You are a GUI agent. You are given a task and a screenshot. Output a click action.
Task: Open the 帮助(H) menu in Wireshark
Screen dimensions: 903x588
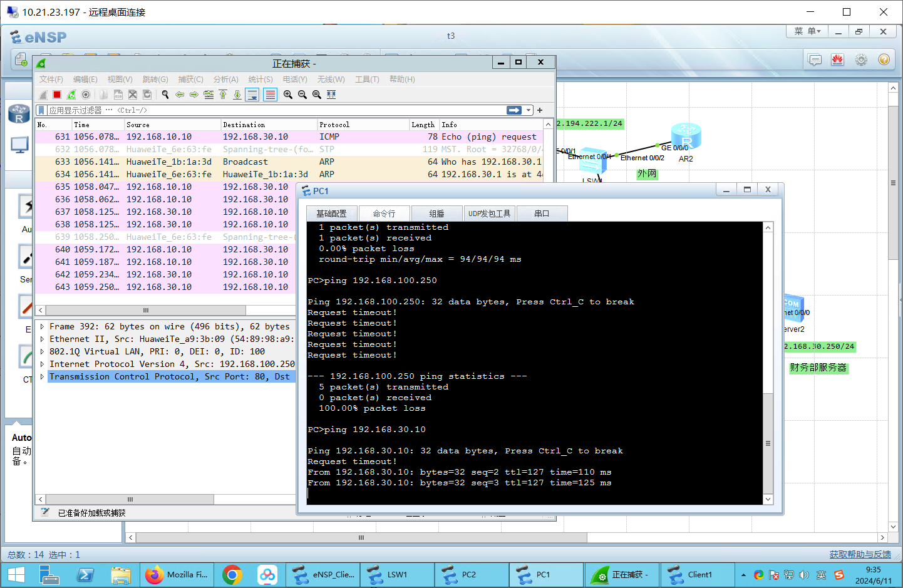(x=402, y=80)
